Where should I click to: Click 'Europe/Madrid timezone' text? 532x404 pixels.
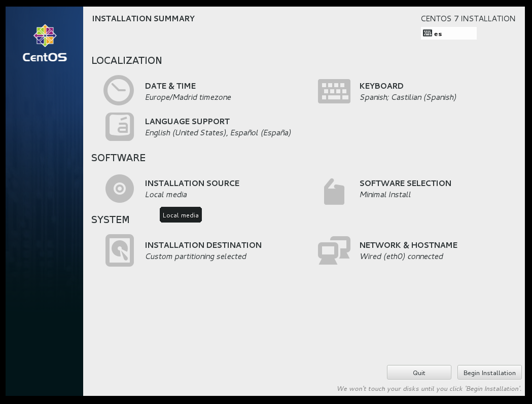point(188,97)
